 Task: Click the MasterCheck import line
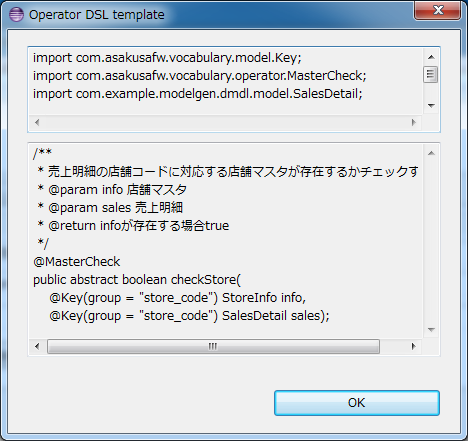click(200, 76)
